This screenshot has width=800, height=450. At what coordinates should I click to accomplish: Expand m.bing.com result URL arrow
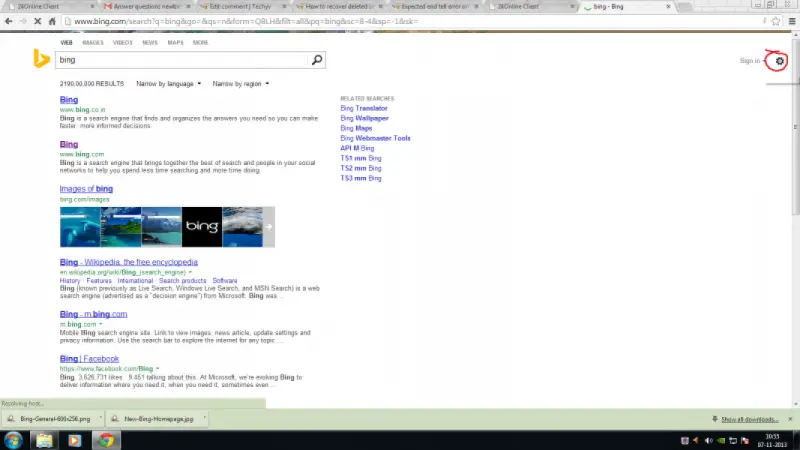(101, 324)
